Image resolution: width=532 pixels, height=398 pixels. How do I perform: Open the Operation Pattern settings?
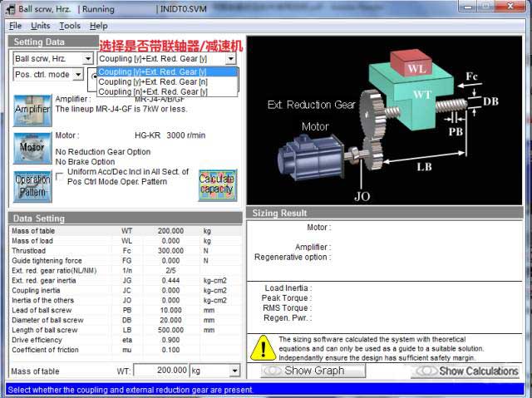[x=32, y=185]
